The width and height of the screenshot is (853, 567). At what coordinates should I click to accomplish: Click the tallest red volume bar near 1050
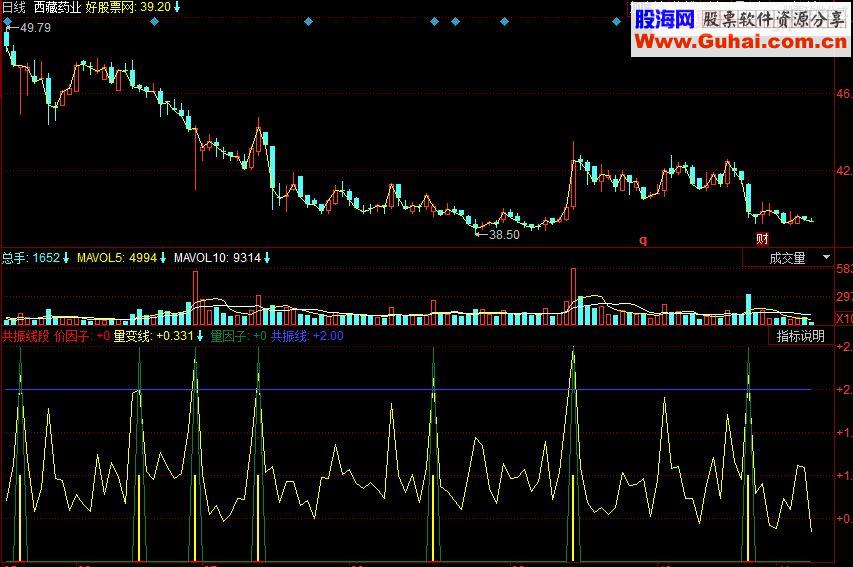573,297
